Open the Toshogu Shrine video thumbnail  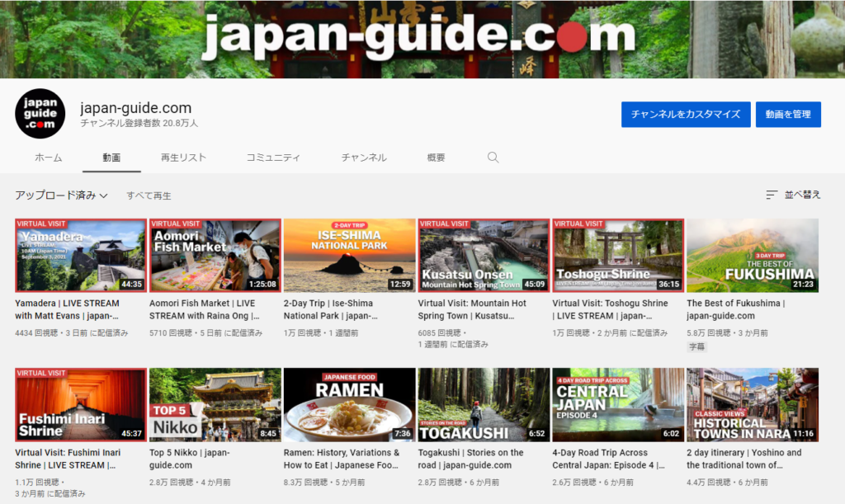click(618, 255)
